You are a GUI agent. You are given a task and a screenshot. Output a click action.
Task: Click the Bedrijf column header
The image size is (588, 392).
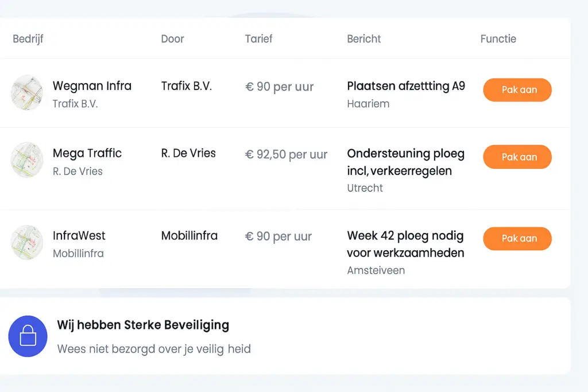tap(28, 39)
